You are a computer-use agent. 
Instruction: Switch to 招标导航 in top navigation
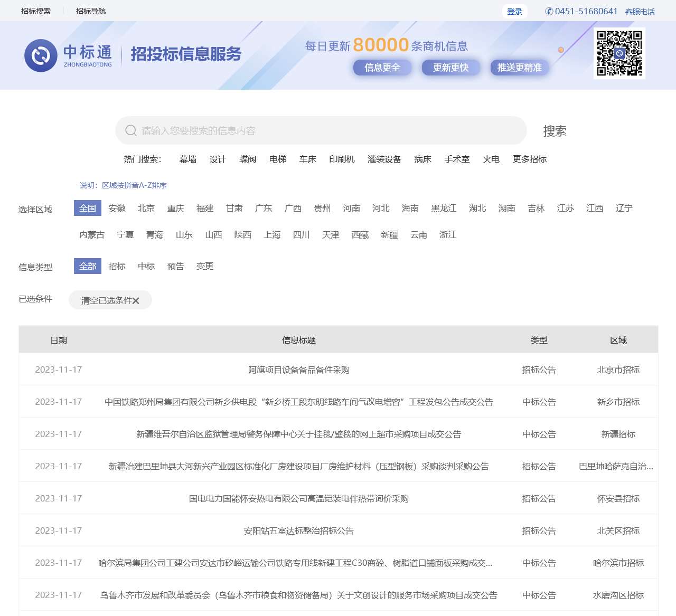[x=91, y=11]
